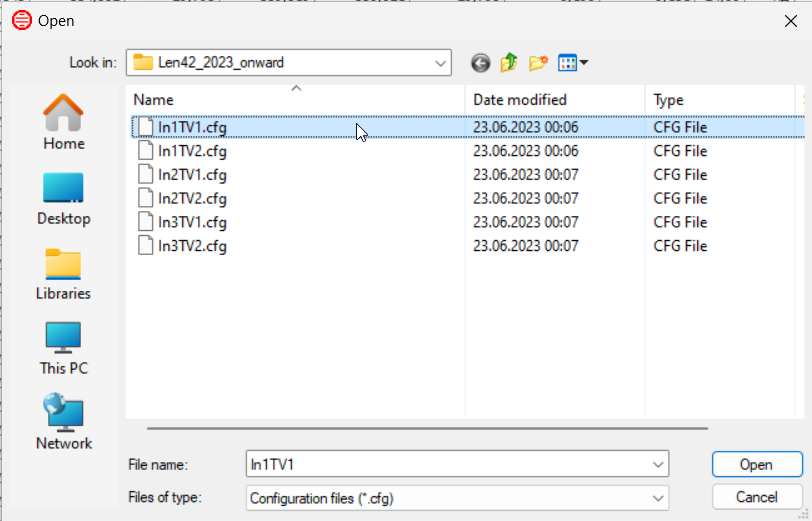
Task: Open Libraries in sidebar
Action: (x=64, y=274)
